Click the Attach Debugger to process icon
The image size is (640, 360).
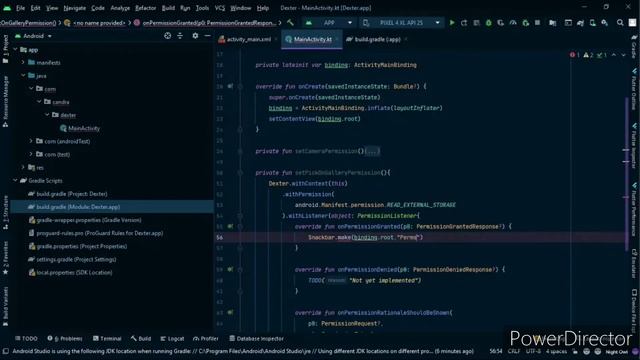click(526, 23)
